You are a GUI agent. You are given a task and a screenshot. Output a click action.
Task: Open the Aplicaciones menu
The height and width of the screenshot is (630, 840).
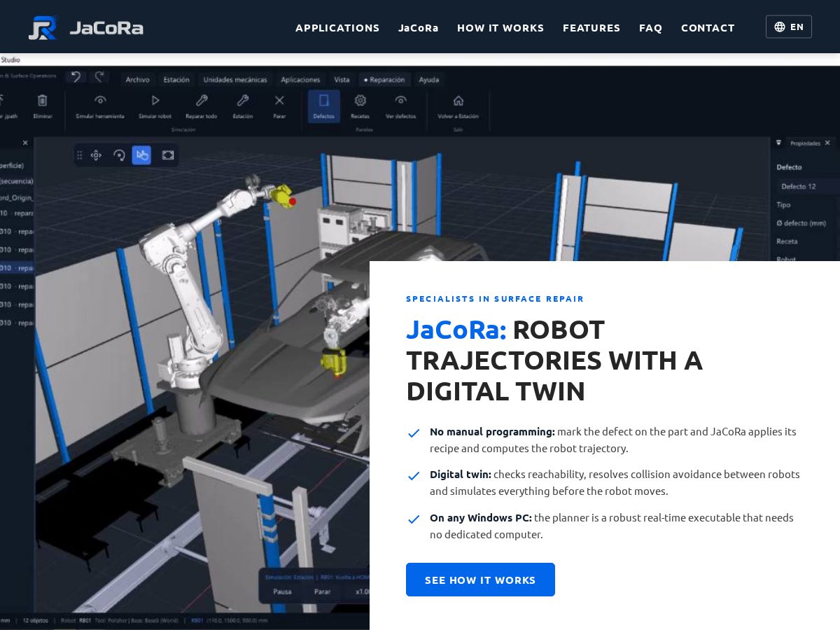[300, 80]
